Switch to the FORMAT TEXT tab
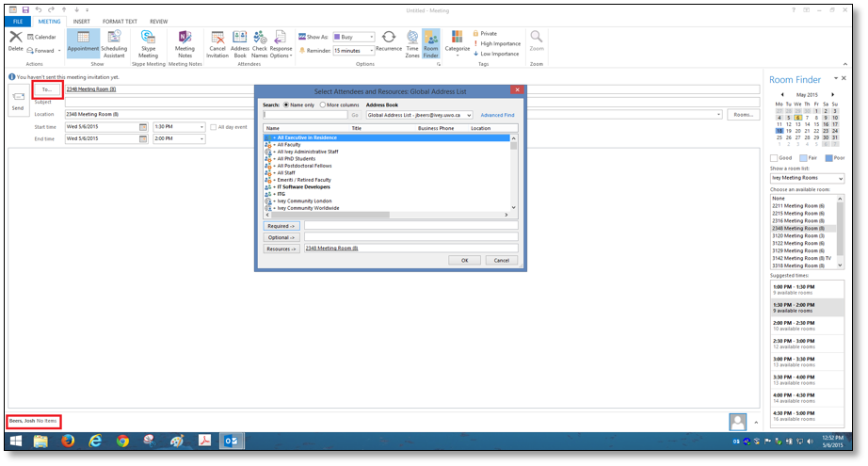Image resolution: width=868 pixels, height=466 pixels. (x=120, y=22)
